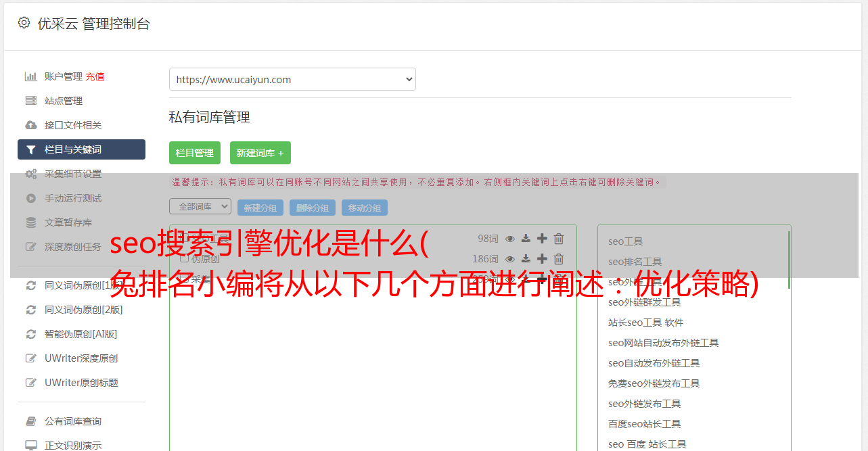Download the 98词 library
868x451 pixels.
point(526,238)
